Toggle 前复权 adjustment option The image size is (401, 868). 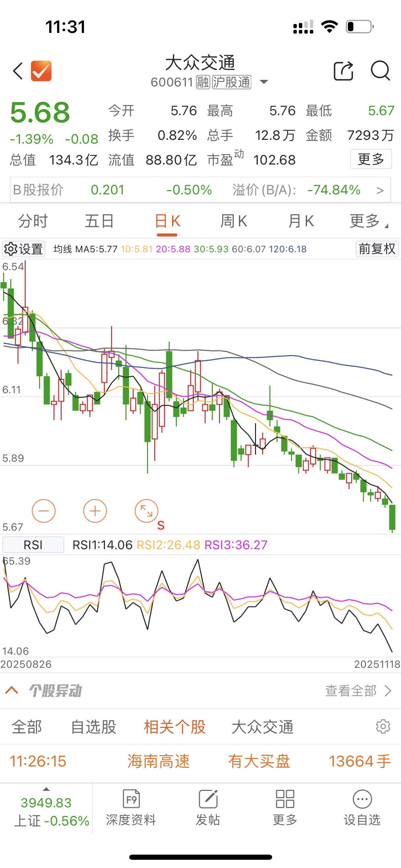tap(377, 249)
